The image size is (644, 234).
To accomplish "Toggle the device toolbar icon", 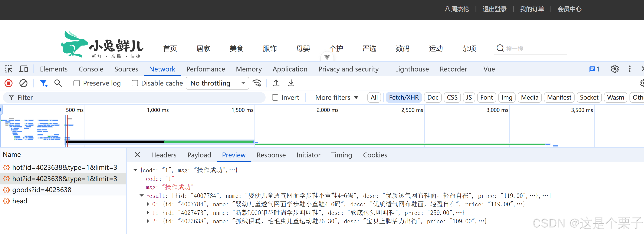I will click(23, 69).
